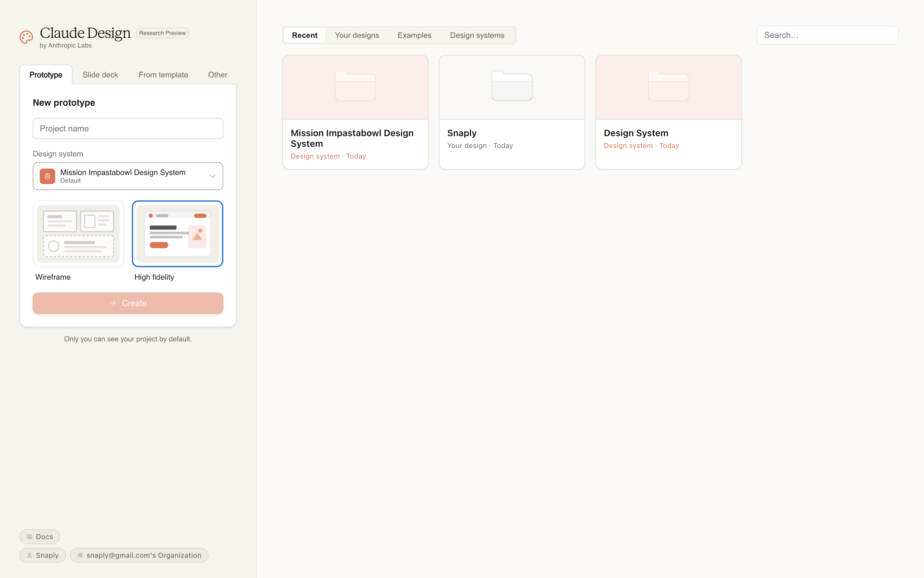Screen dimensions: 924x578
Task: Open the Docs link
Action: point(40,537)
